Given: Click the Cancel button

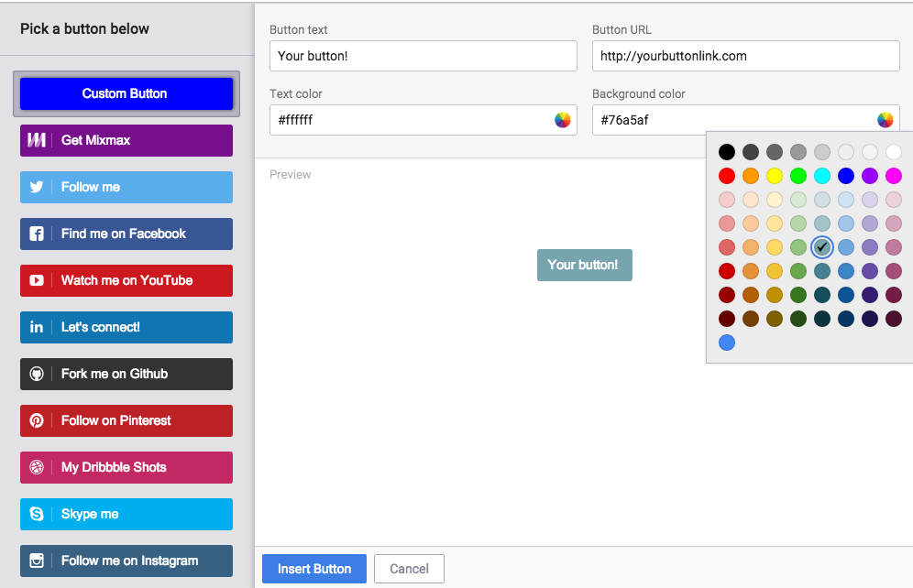Looking at the screenshot, I should (x=409, y=569).
